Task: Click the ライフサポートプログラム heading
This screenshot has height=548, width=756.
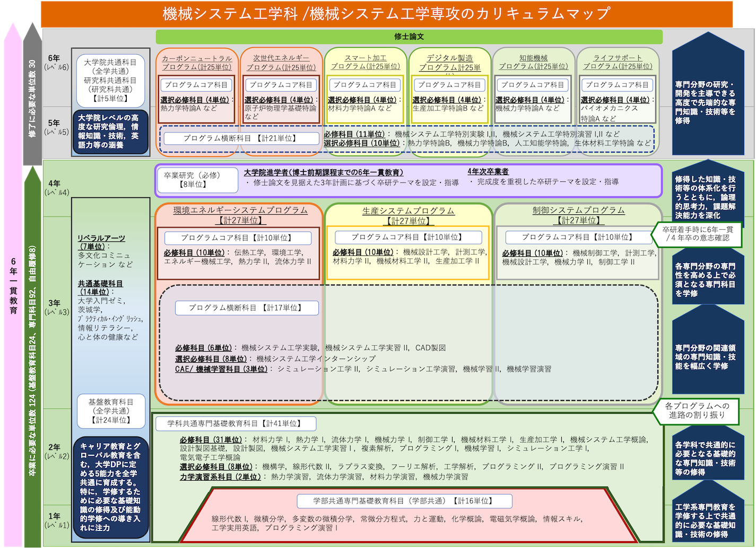Action: click(x=618, y=62)
